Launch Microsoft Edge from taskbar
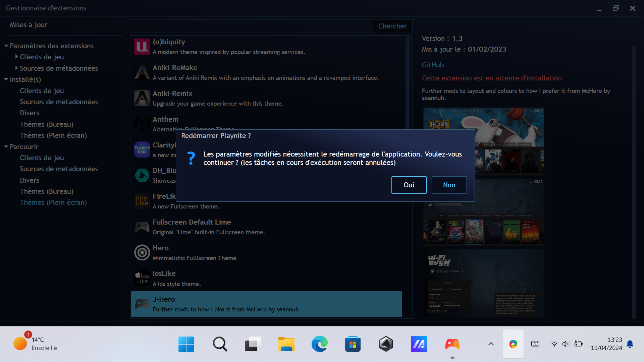The width and height of the screenshot is (644, 362). (319, 344)
